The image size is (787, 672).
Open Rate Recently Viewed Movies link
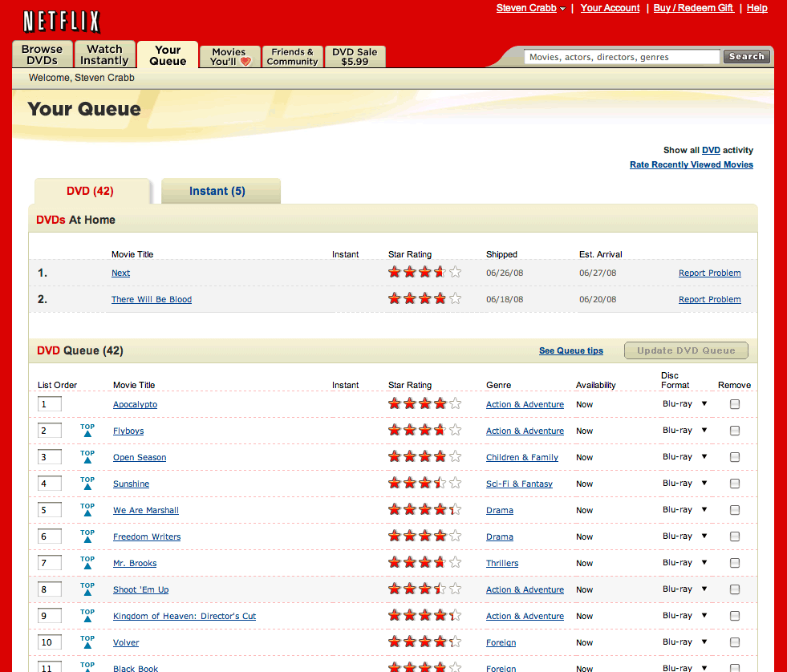pyautogui.click(x=692, y=164)
